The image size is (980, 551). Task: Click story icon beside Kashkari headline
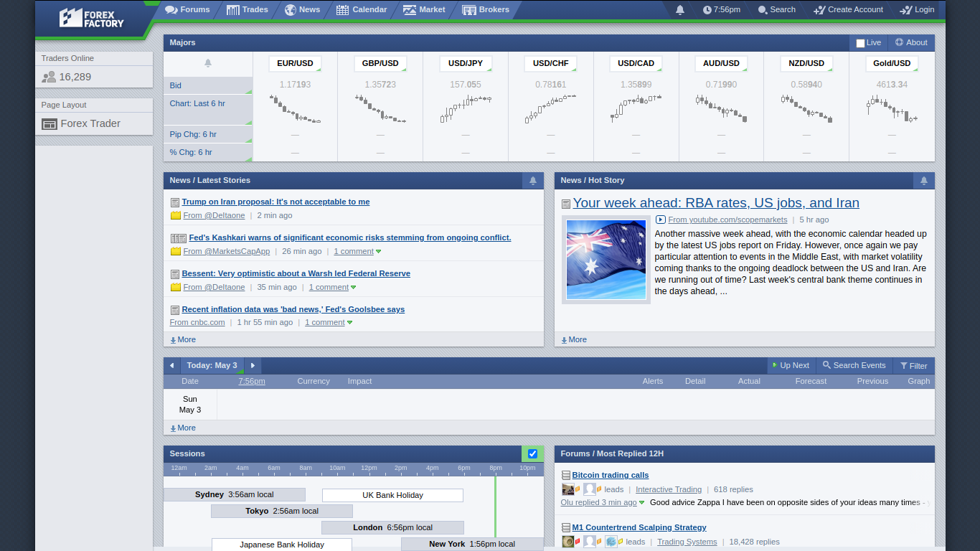tap(179, 238)
